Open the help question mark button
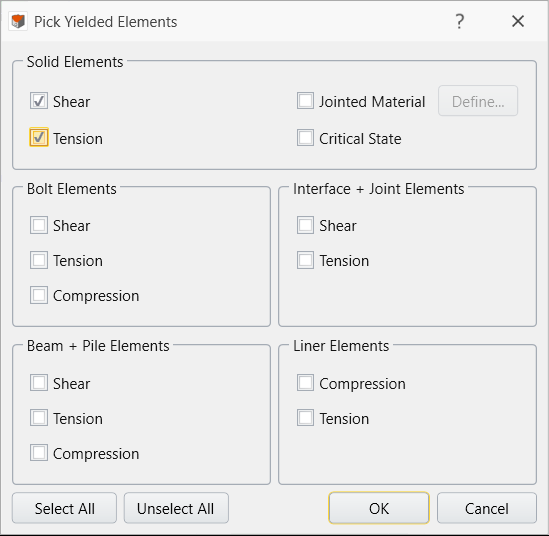549x536 pixels. coord(459,22)
